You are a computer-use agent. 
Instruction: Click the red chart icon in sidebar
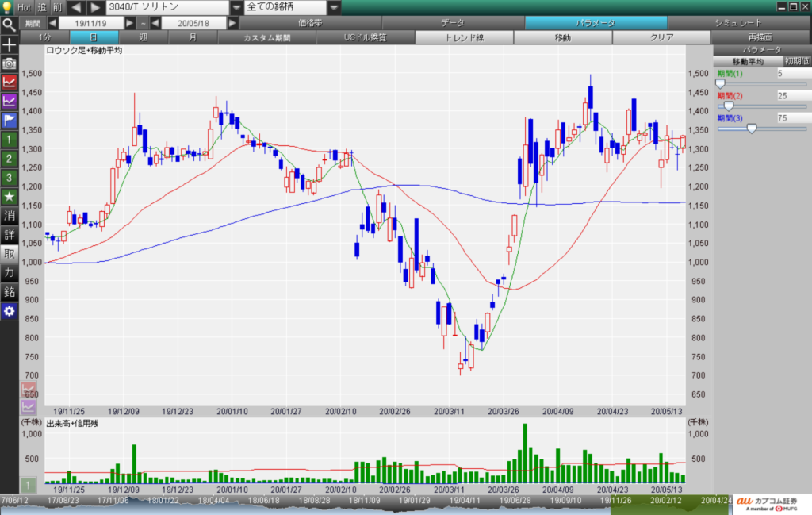(x=9, y=82)
